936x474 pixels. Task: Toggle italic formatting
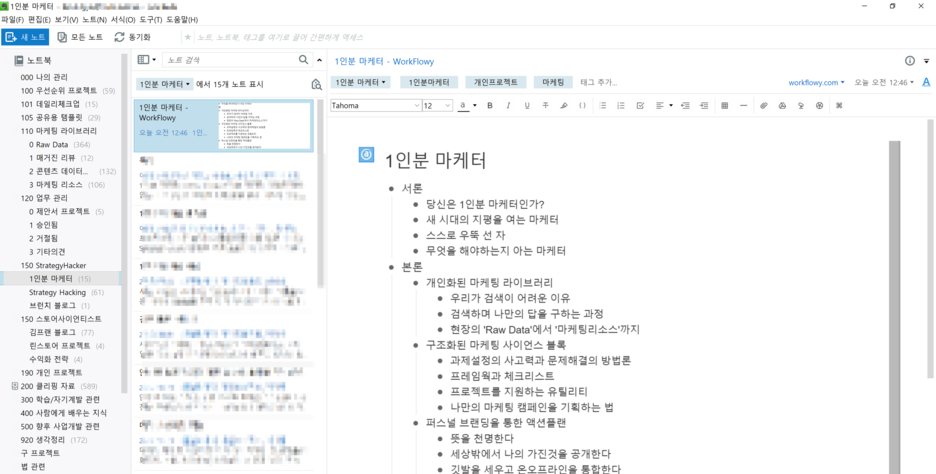(x=508, y=106)
